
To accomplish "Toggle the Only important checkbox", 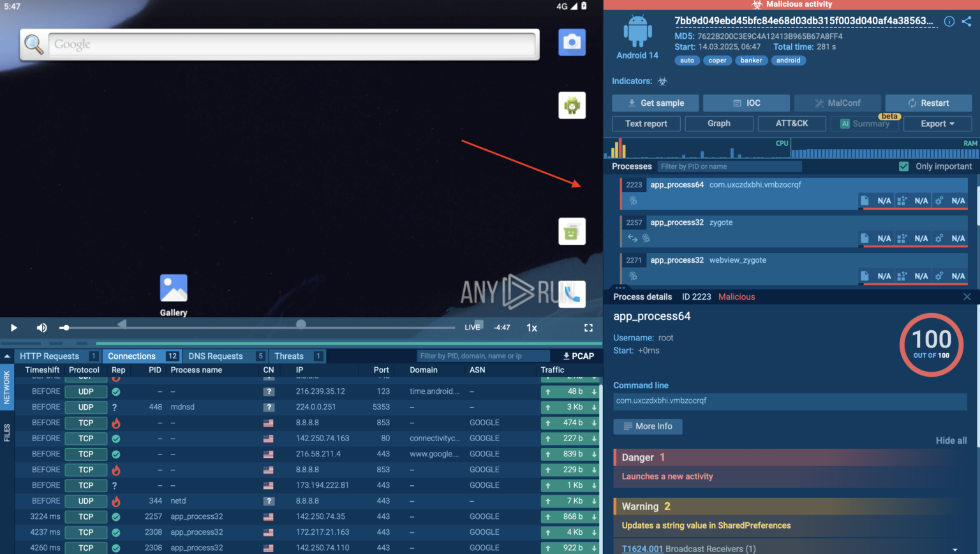I will [903, 166].
